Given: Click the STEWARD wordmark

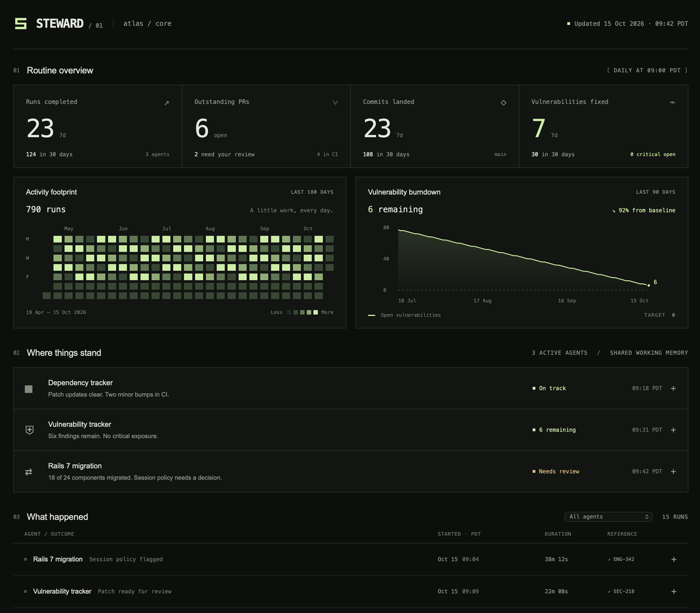Looking at the screenshot, I should tap(60, 23).
